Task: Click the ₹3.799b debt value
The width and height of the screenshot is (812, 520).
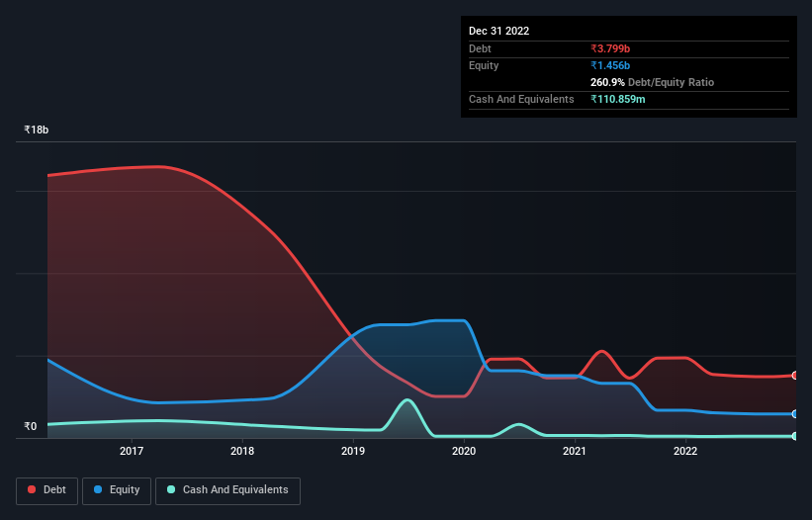Action: 610,48
